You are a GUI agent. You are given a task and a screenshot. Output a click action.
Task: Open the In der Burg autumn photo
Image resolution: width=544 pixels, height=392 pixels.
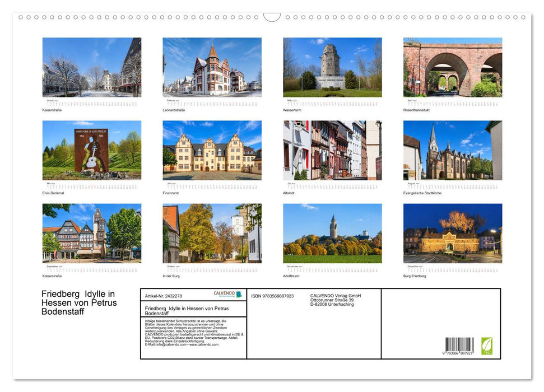pos(212,233)
